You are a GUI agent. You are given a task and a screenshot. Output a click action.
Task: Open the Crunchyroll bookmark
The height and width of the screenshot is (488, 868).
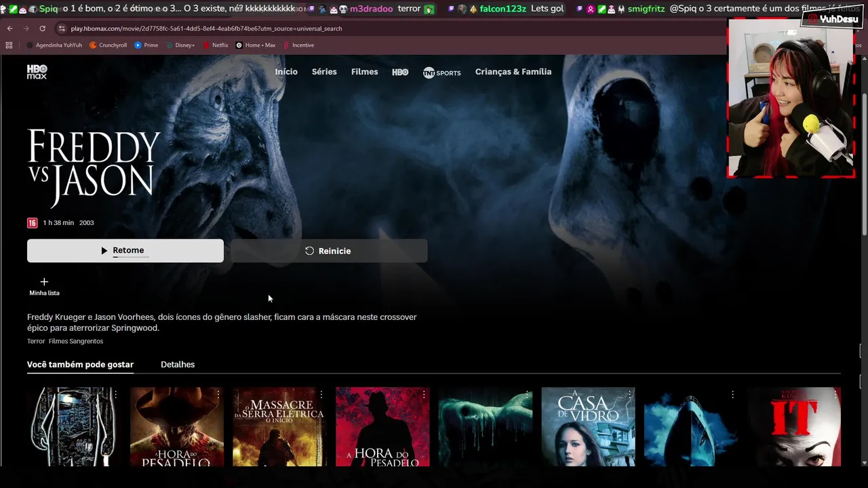coord(108,45)
